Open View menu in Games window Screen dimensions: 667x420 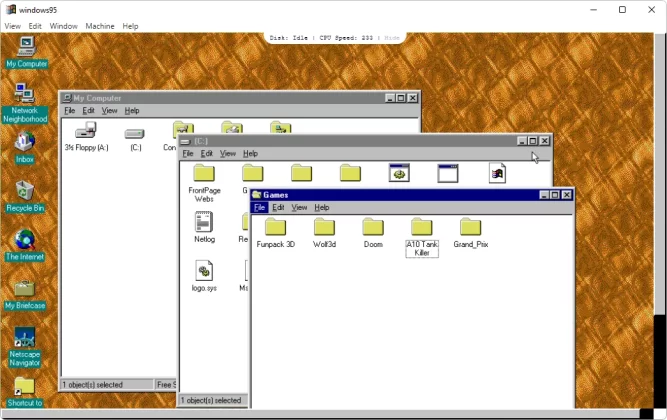299,207
